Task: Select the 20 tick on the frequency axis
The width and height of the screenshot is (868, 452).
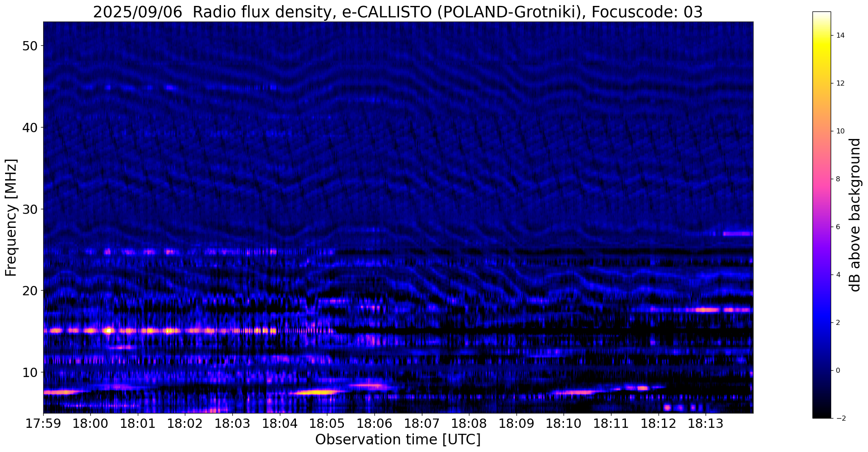Action: pyautogui.click(x=29, y=291)
